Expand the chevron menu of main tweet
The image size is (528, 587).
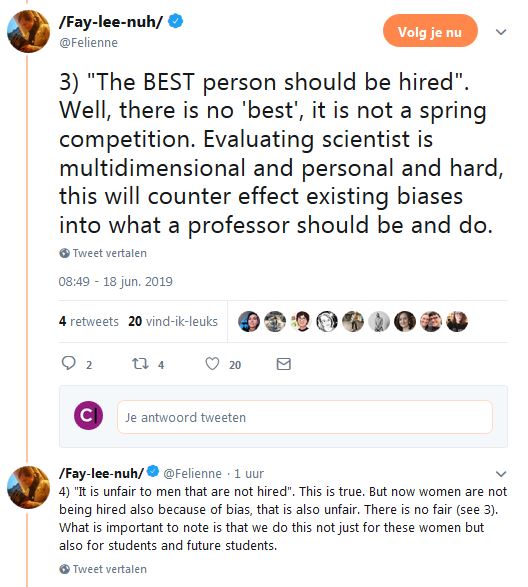coord(501,32)
